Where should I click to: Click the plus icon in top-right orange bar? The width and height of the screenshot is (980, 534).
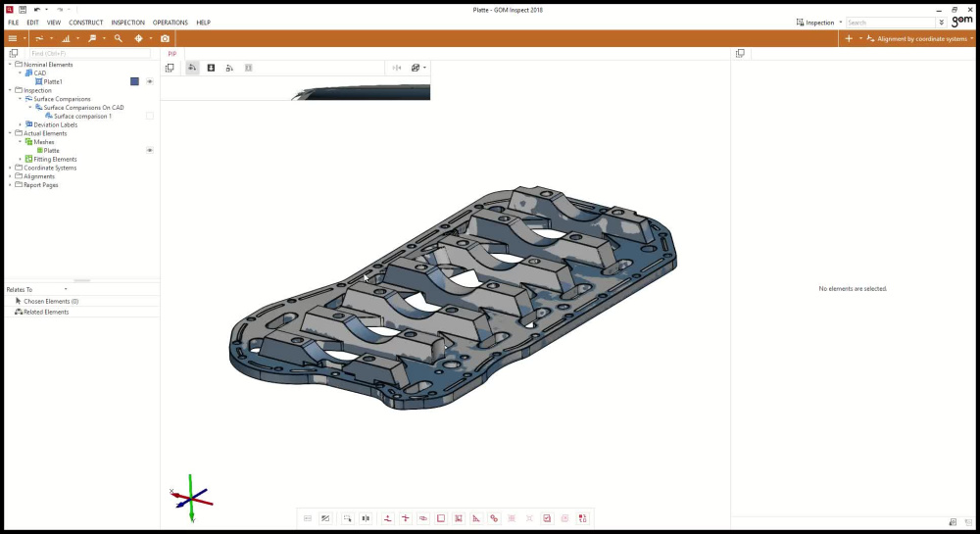click(x=848, y=39)
